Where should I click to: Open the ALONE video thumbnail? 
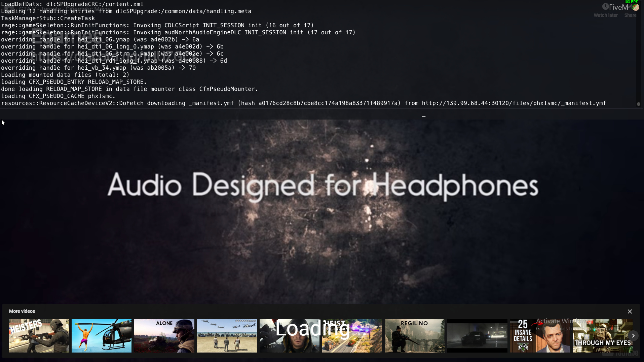(164, 335)
